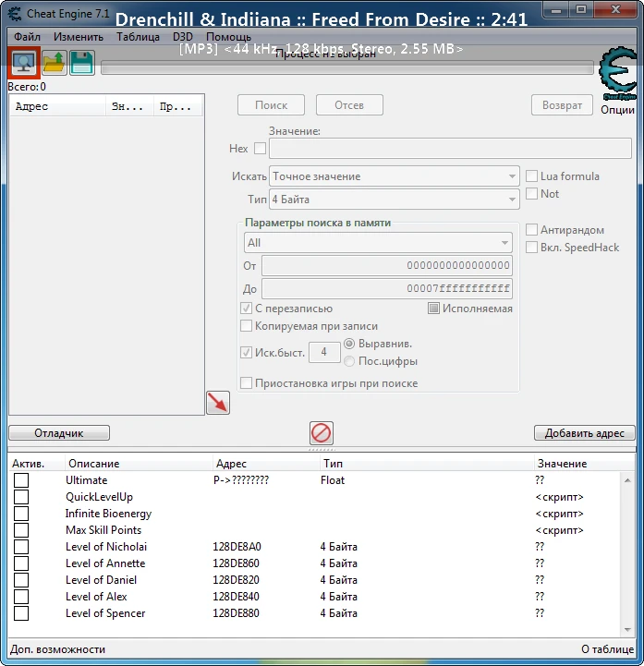Viewport: 644px width, 666px height.
Task: Open the Таблица menu
Action: (x=138, y=37)
